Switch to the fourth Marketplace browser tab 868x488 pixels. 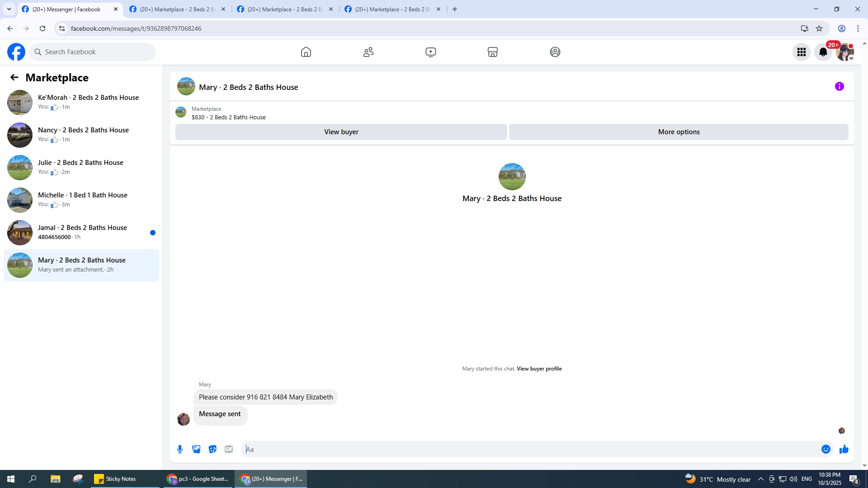[393, 9]
